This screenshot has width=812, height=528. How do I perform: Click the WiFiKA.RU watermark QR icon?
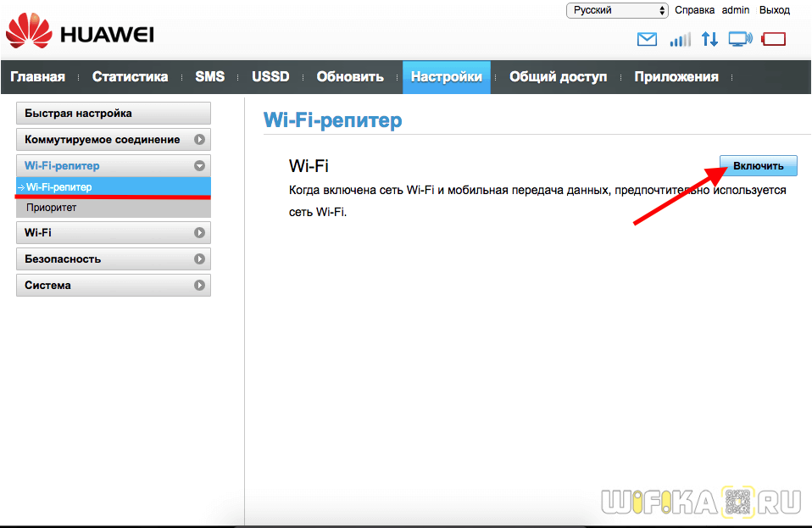click(738, 501)
